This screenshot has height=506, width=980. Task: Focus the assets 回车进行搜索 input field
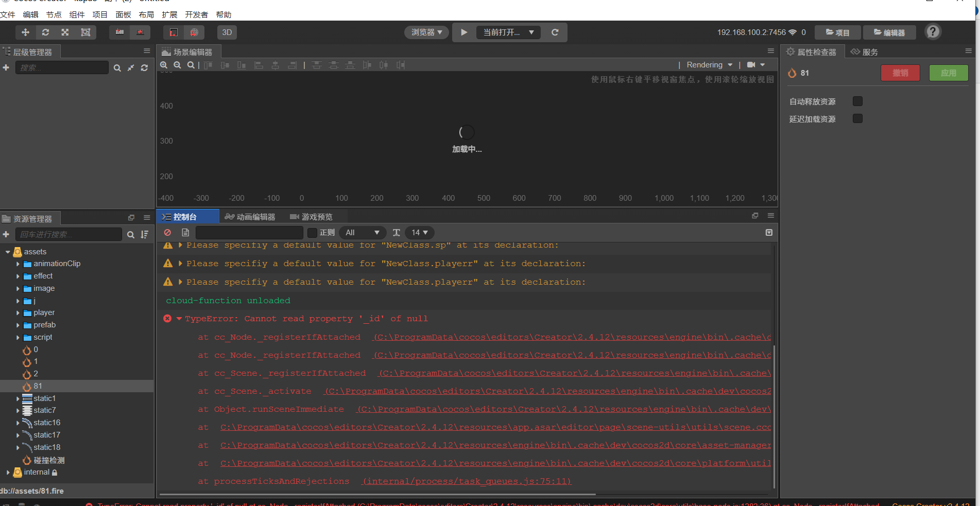[x=68, y=234]
